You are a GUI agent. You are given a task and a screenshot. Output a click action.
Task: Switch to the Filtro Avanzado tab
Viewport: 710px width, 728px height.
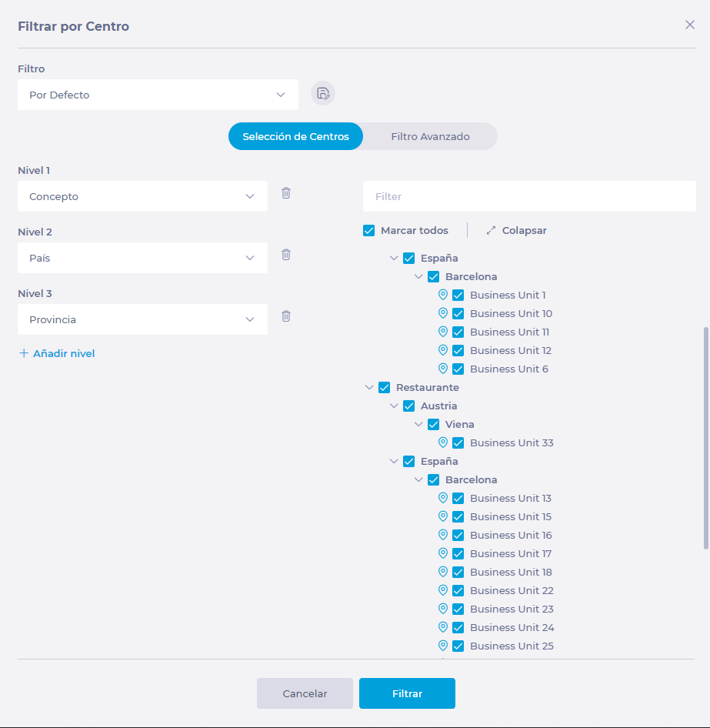coord(430,136)
